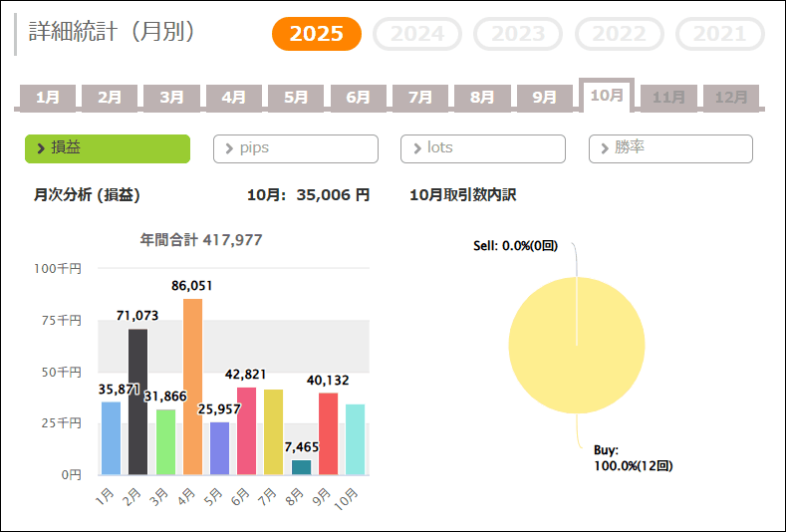Open 2023 yearly statistics
This screenshot has height=532, width=786.
[518, 34]
